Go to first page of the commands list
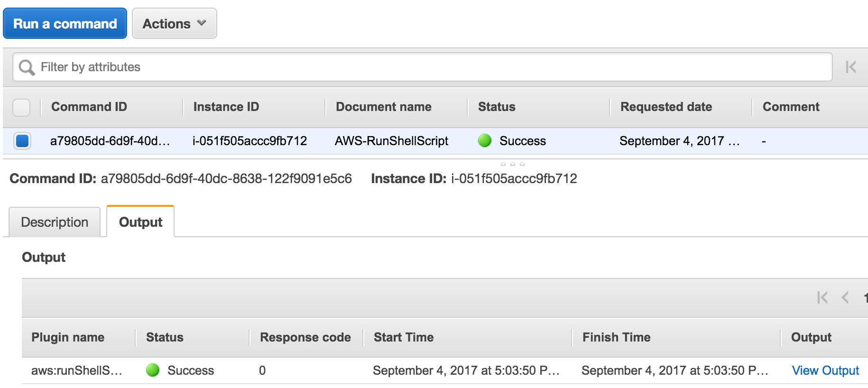The width and height of the screenshot is (868, 388). (850, 67)
